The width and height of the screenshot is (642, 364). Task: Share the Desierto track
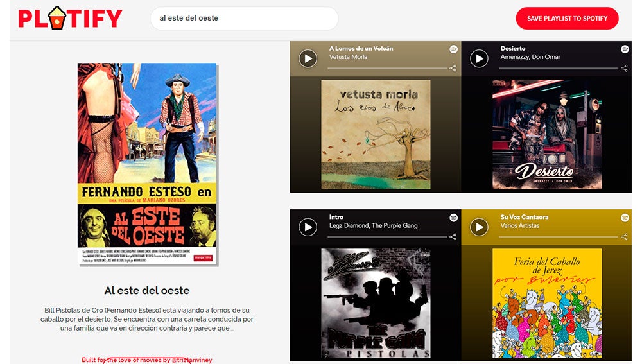click(624, 68)
